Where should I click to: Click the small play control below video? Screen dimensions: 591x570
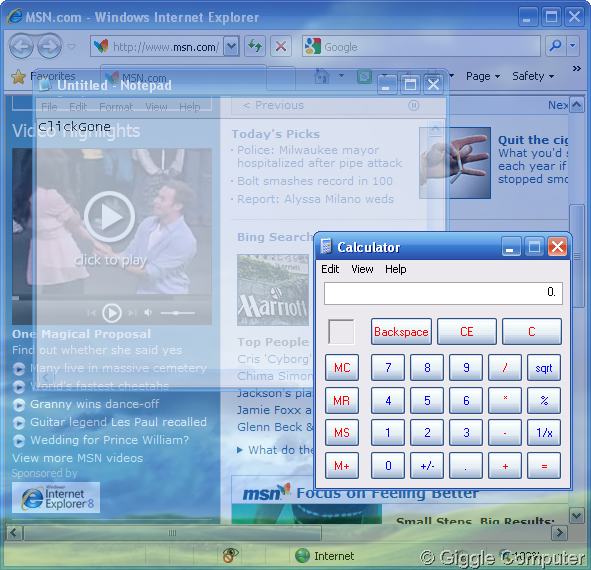[112, 313]
